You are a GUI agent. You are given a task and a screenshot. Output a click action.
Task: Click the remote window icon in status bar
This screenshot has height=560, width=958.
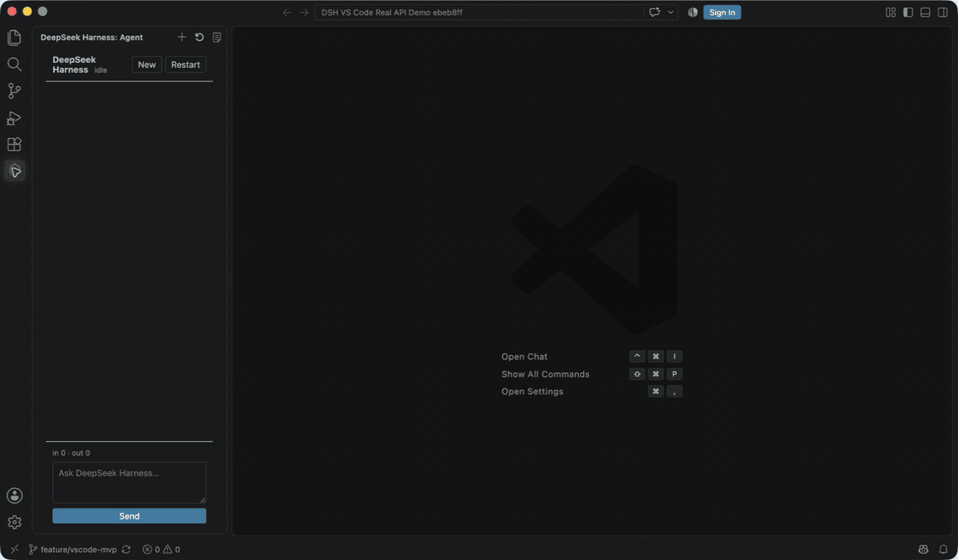14,550
